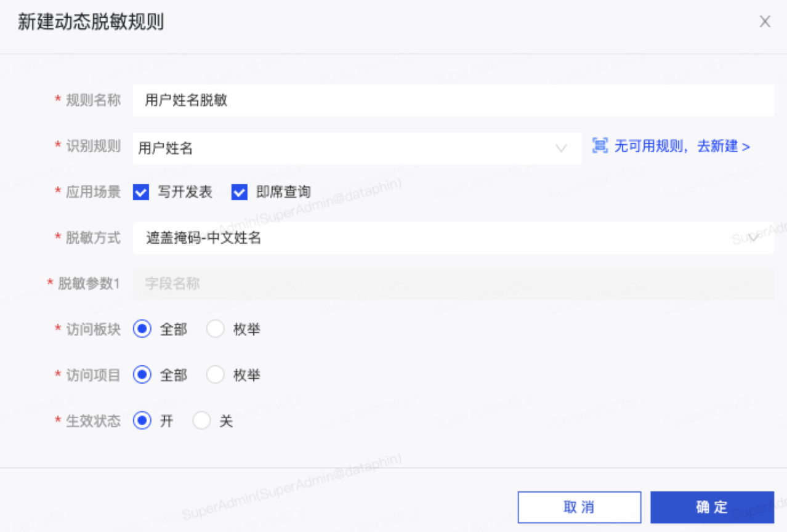787x532 pixels.
Task: Confirm with the 确定 button
Action: click(712, 507)
